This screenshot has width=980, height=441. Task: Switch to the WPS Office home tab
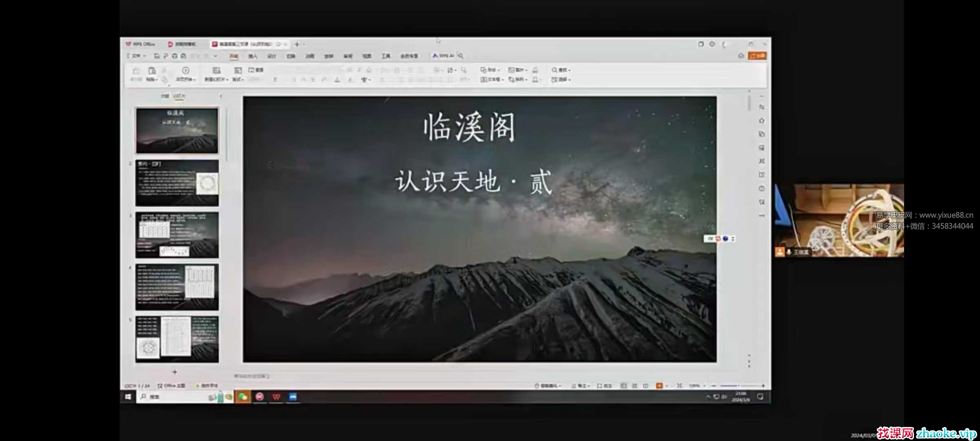(141, 44)
